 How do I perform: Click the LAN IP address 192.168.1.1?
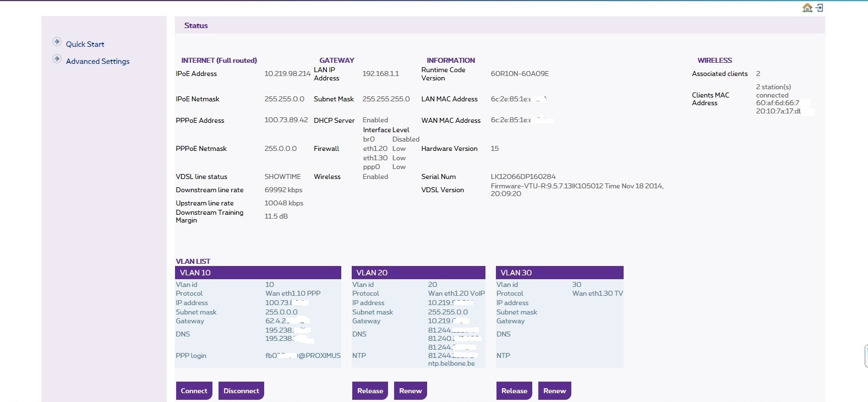[x=380, y=74]
